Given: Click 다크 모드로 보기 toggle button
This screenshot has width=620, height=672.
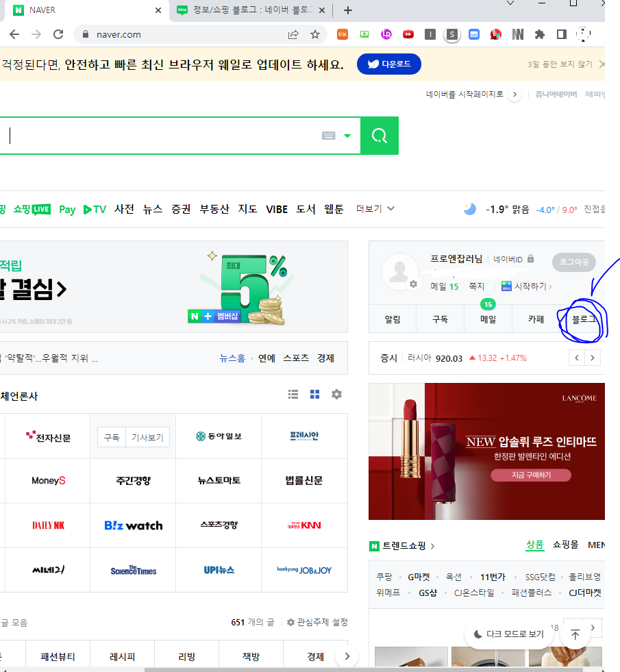Looking at the screenshot, I should pos(508,634).
